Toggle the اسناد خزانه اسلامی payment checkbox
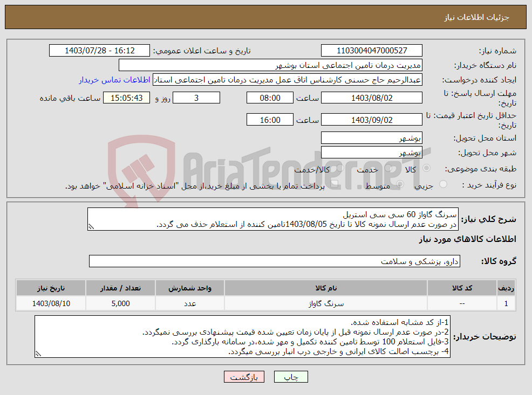This screenshot has width=532, height=395. (x=334, y=184)
